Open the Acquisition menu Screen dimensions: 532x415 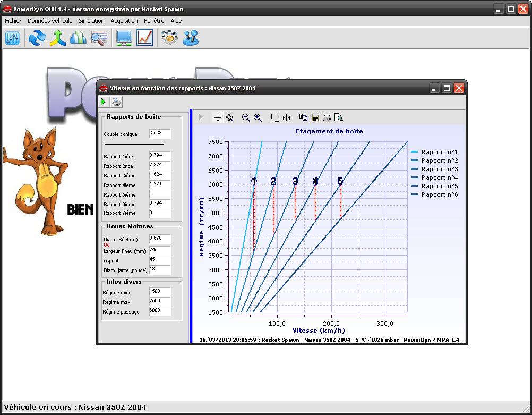(124, 21)
